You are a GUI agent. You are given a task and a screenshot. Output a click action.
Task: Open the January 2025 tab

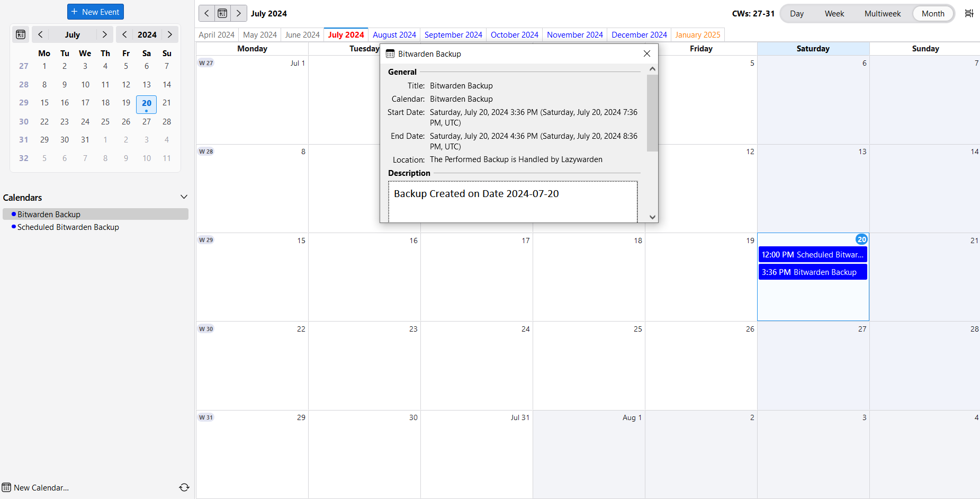tap(698, 34)
